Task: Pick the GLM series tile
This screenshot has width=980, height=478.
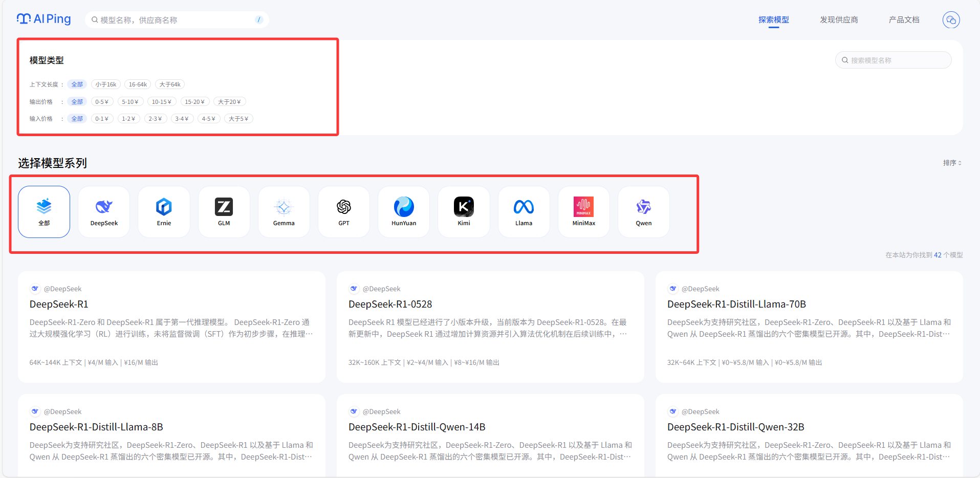Action: (224, 211)
